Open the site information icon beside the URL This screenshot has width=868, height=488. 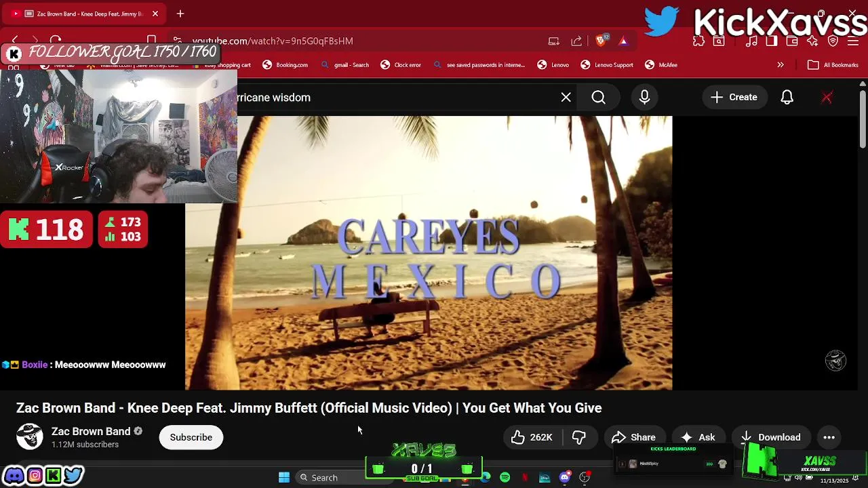(177, 41)
